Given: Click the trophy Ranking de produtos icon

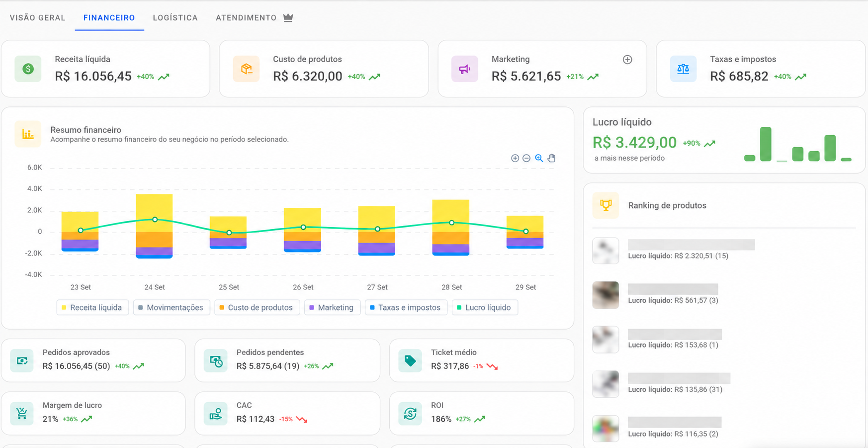Looking at the screenshot, I should [606, 205].
